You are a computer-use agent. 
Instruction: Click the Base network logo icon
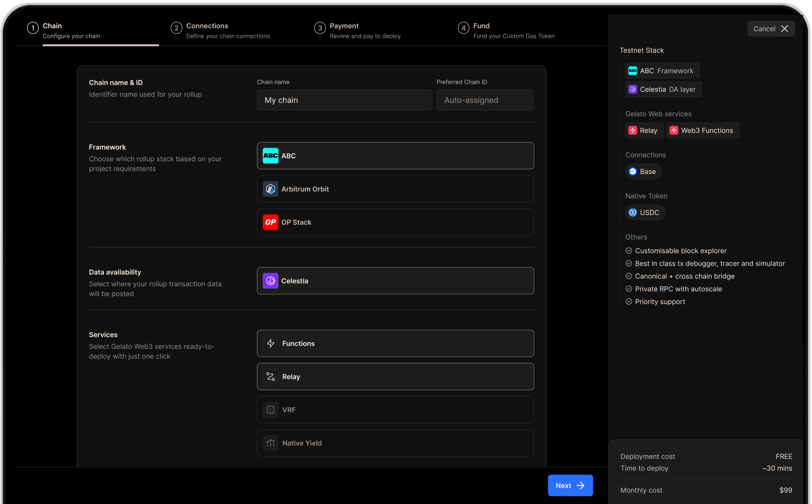point(633,172)
